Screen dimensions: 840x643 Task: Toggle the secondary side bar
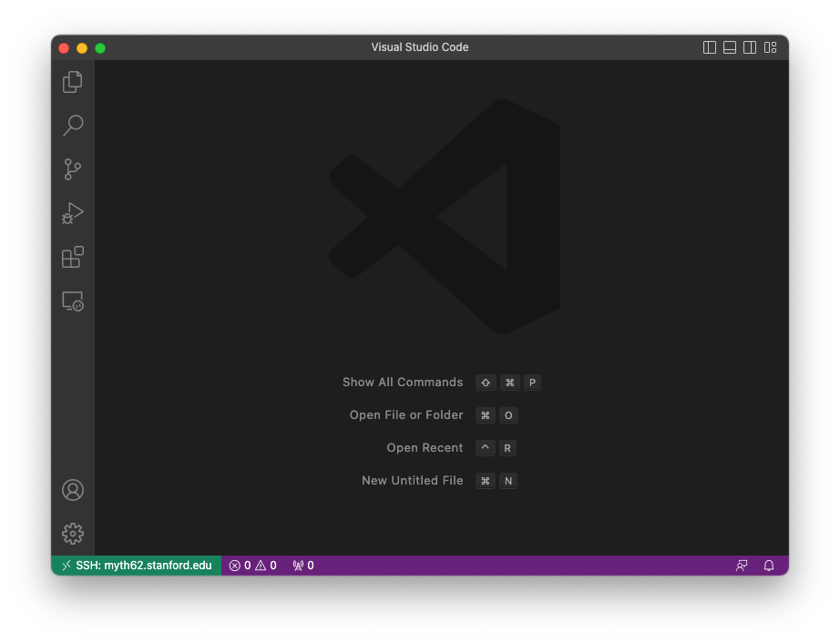pos(749,46)
